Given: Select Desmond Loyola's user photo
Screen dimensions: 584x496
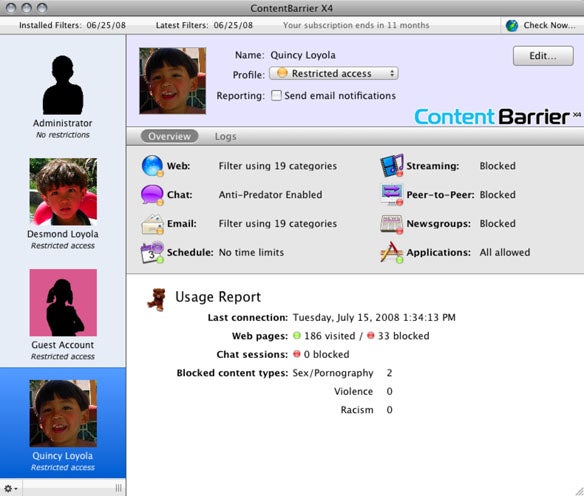Looking at the screenshot, I should pos(63,191).
